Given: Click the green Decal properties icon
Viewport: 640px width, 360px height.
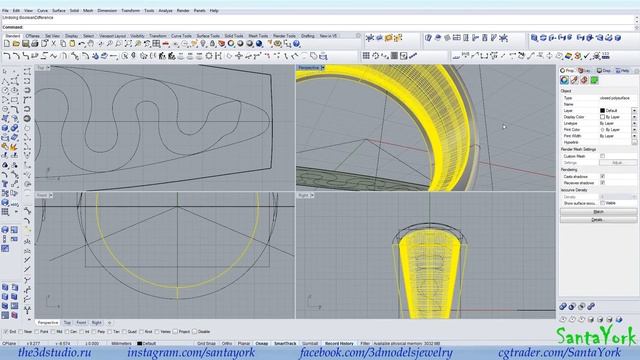Looking at the screenshot, I should click(594, 80).
